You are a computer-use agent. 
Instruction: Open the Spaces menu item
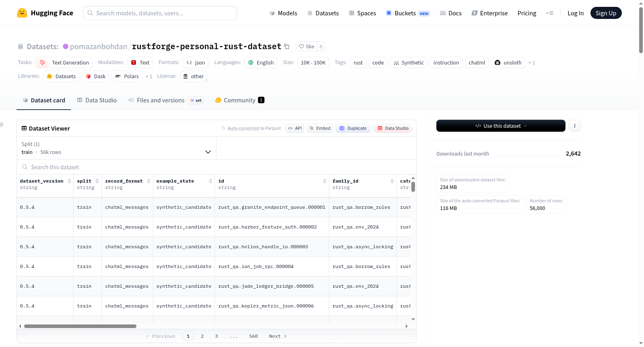click(x=363, y=13)
